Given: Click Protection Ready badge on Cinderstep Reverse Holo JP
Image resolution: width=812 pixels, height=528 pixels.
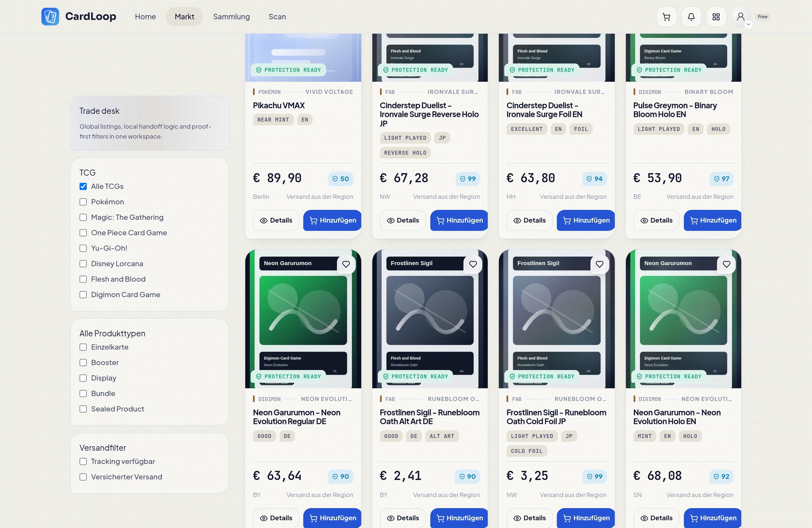Looking at the screenshot, I should [x=415, y=70].
